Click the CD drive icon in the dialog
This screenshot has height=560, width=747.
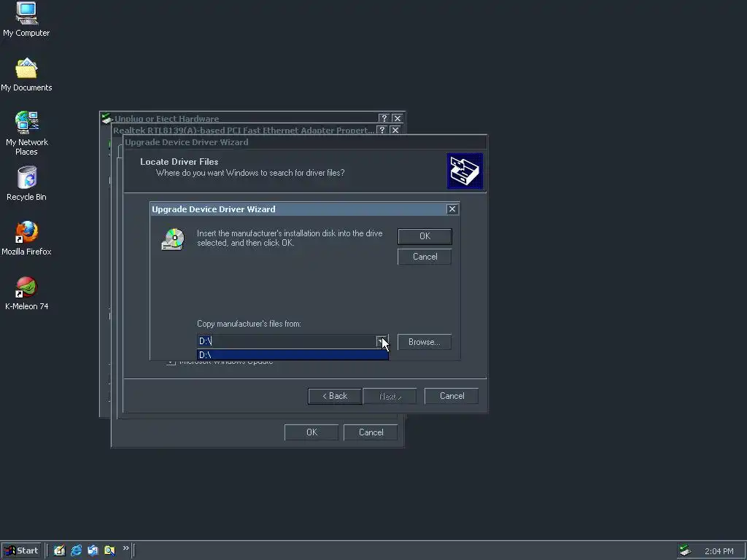[173, 239]
